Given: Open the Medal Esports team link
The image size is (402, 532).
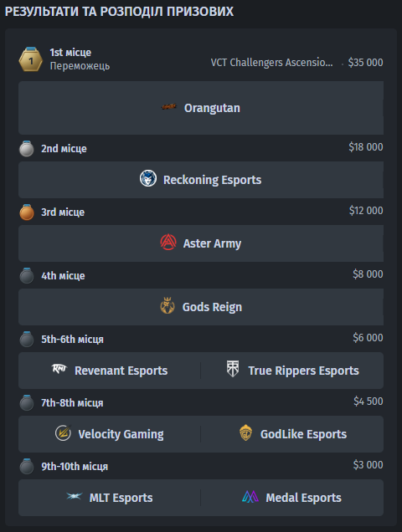Looking at the screenshot, I should tap(303, 498).
